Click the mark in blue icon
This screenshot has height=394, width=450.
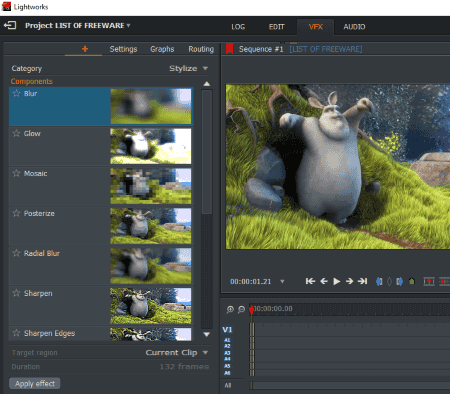[x=379, y=282]
